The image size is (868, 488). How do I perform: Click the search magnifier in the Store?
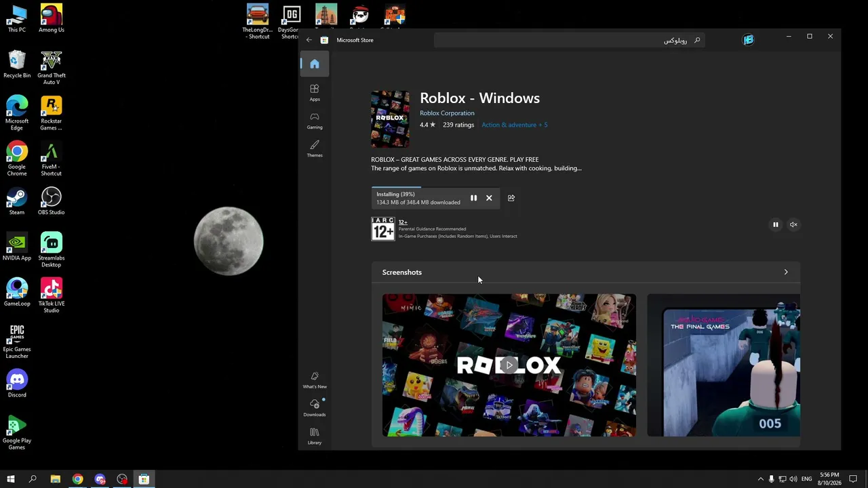[x=696, y=40]
